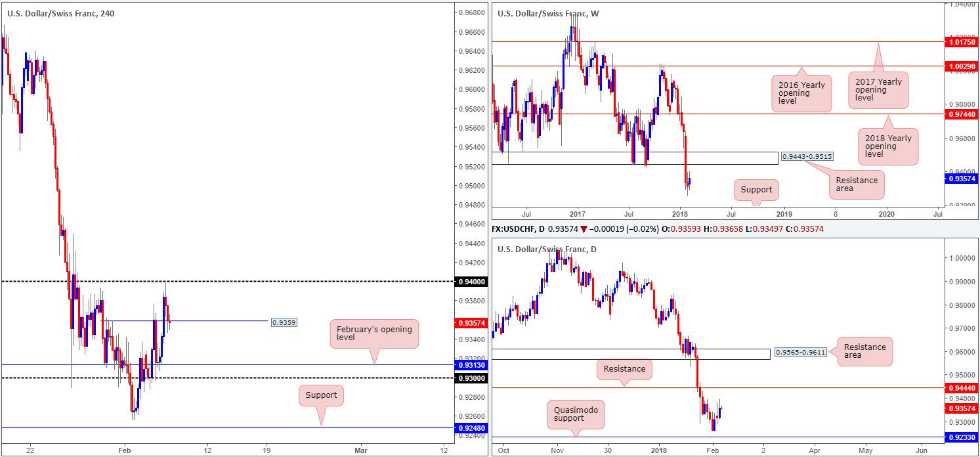Screen dimensions: 980x457
Task: Click the February's opening level callout
Action: 373,333
